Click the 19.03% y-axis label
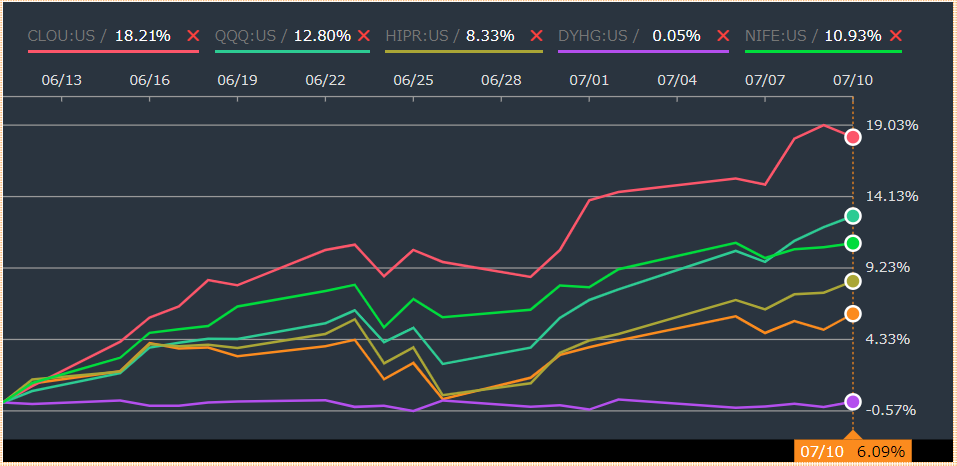The width and height of the screenshot is (957, 466). 892,125
